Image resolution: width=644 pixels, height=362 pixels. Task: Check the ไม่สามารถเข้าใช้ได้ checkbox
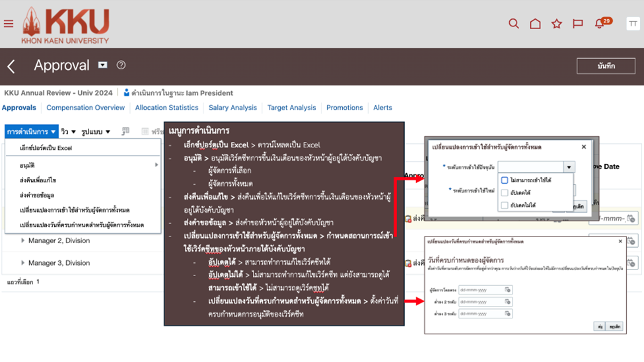tap(505, 180)
